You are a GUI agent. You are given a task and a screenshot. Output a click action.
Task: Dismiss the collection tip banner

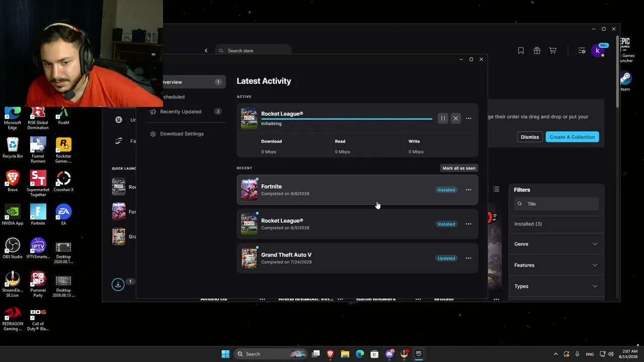530,137
